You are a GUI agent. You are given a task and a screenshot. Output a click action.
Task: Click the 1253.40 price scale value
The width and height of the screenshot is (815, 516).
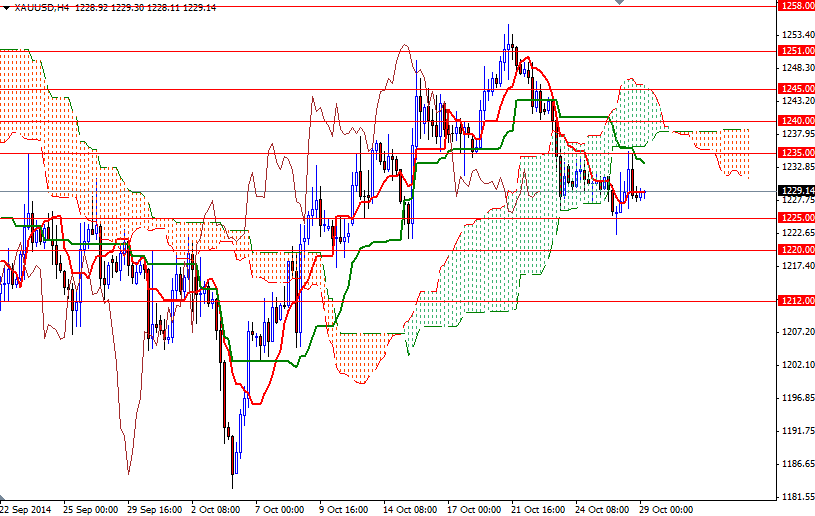[x=797, y=35]
